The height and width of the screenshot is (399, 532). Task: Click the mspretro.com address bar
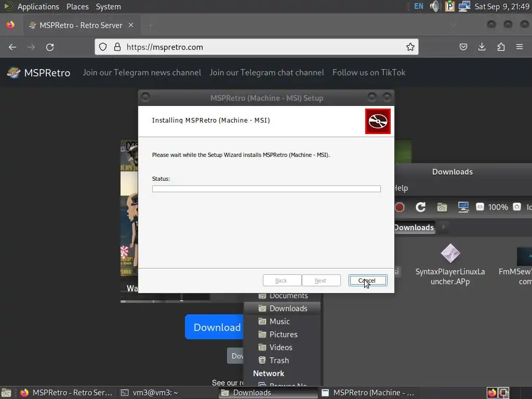coord(258,47)
